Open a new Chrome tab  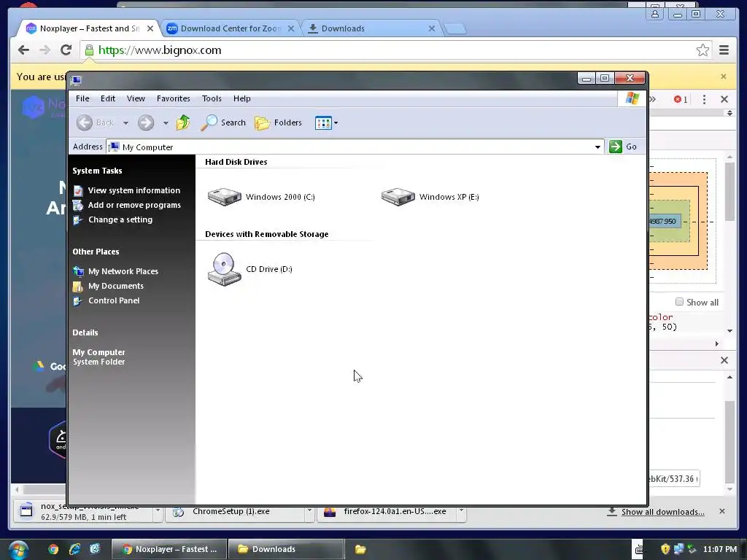tap(455, 29)
